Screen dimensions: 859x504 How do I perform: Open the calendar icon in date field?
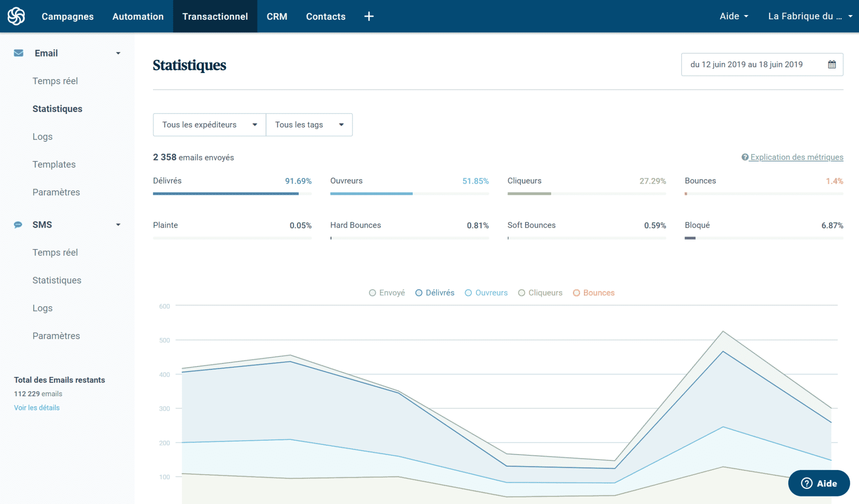(832, 65)
